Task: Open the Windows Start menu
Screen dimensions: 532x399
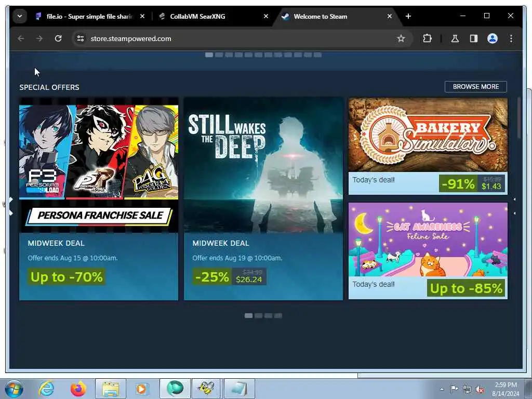Action: coord(14,389)
